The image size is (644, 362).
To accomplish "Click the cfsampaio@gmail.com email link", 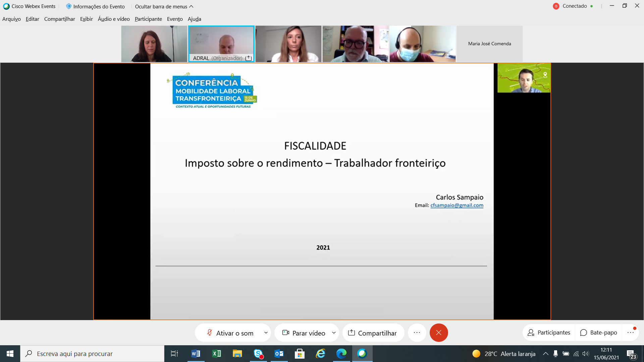I will coord(457,205).
